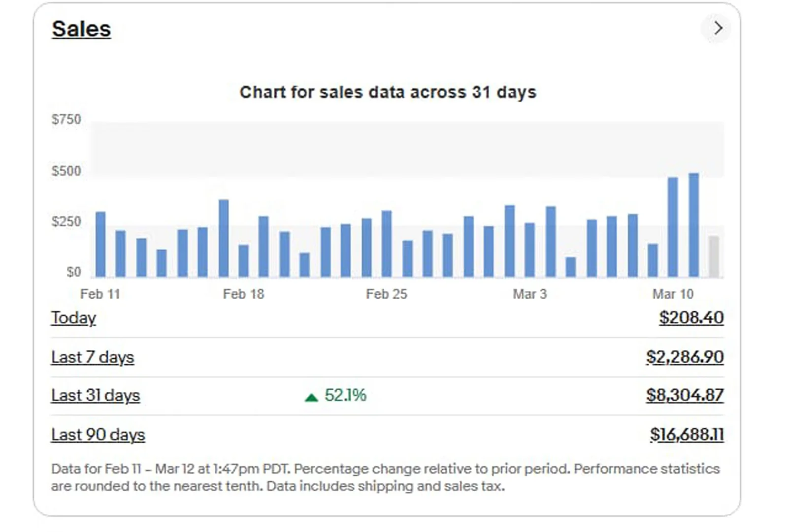Click the Feb 25 axis label
This screenshot has width=788, height=532.
(x=387, y=294)
